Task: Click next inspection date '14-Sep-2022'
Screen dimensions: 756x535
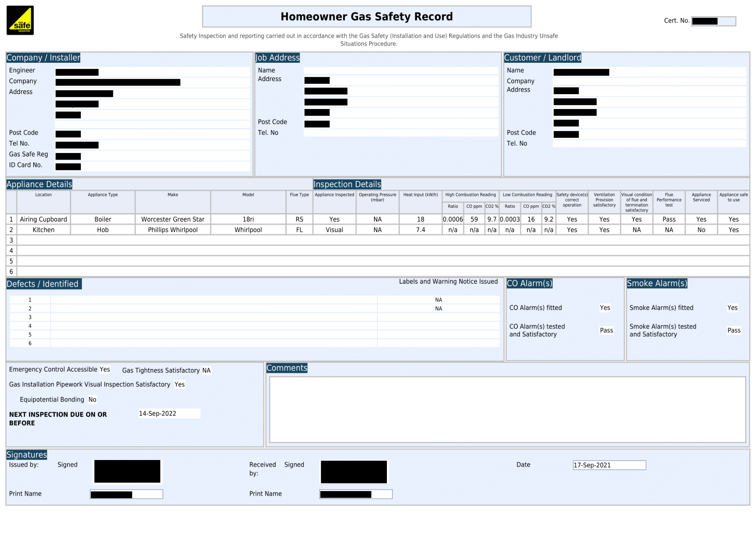Action: coord(169,413)
